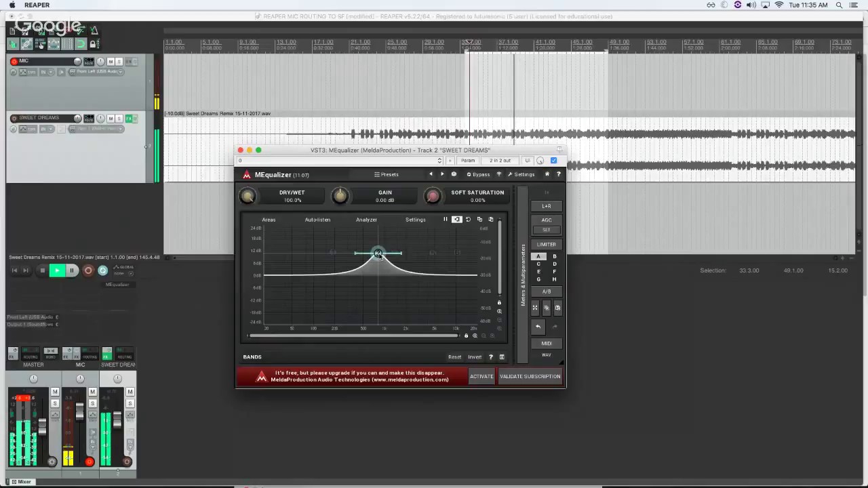Screen dimensions: 868x488
Task: Open the FX window preset dropdown
Action: pos(340,161)
